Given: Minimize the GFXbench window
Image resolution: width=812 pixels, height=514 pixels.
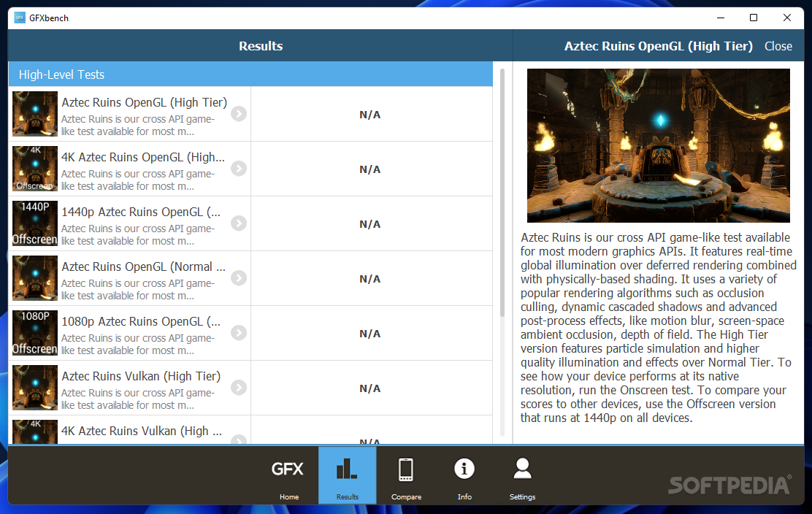Looking at the screenshot, I should 720,18.
